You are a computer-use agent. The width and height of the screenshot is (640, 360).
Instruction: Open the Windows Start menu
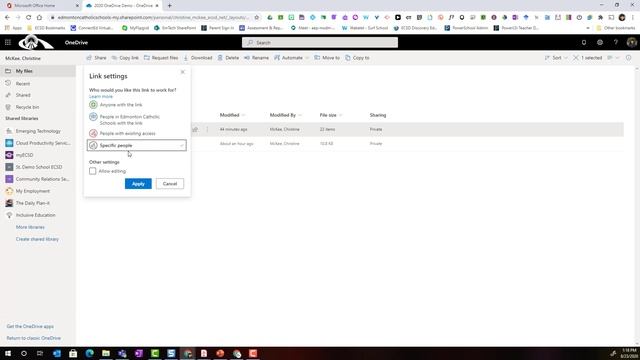click(x=8, y=353)
